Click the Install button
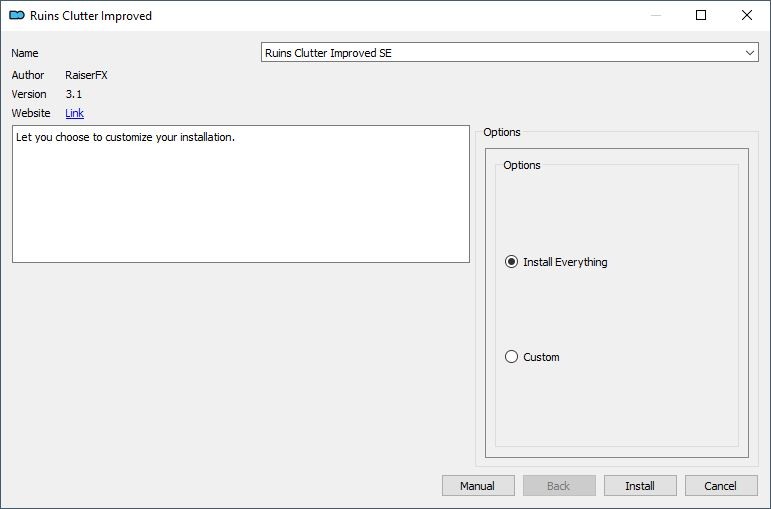The height and width of the screenshot is (509, 771). pyautogui.click(x=640, y=486)
